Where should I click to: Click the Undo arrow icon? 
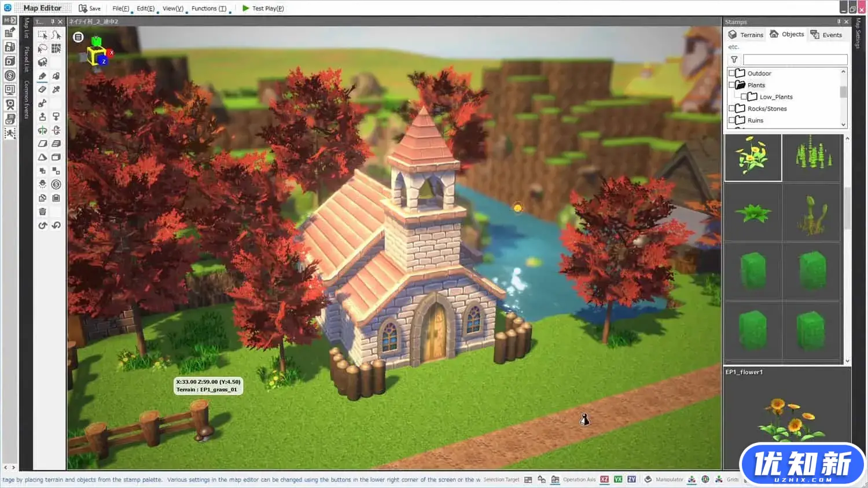42,225
